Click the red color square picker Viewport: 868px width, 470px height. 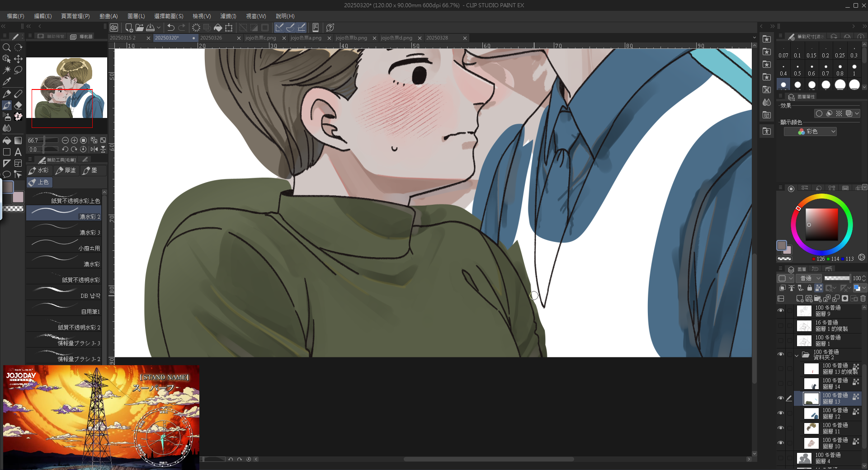(821, 225)
